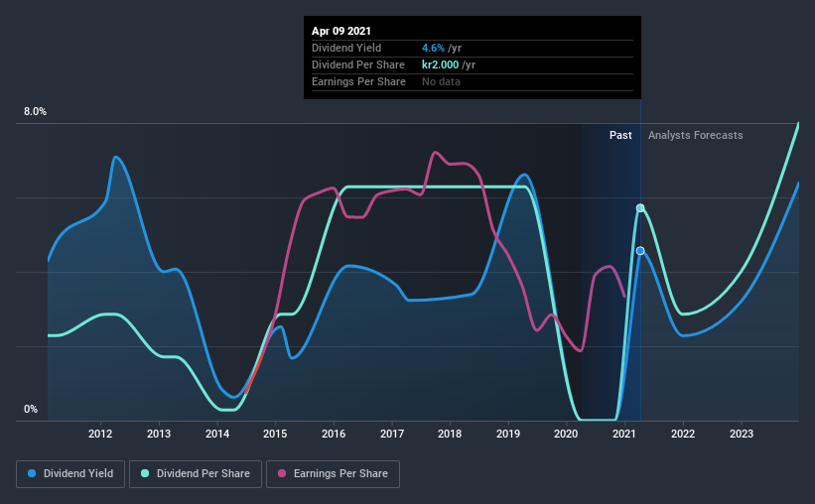Click the 8.0% y-axis label
This screenshot has width=815, height=504.
pos(35,112)
